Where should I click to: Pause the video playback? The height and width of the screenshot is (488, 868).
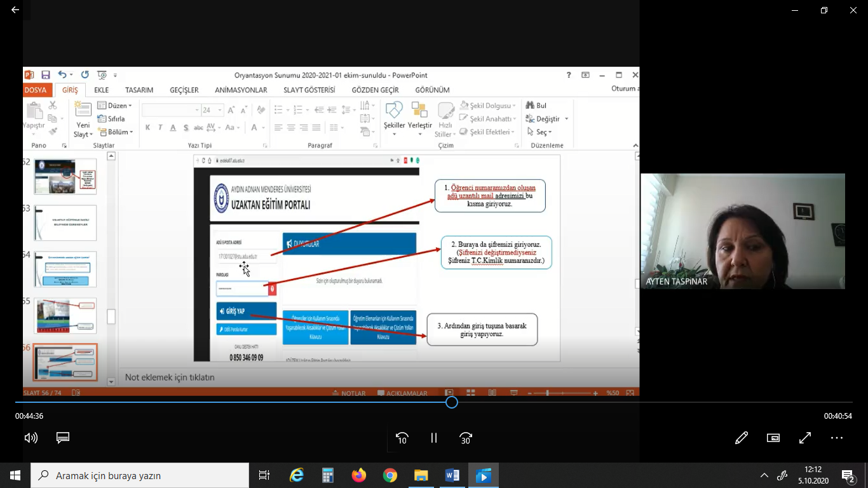[x=434, y=438]
